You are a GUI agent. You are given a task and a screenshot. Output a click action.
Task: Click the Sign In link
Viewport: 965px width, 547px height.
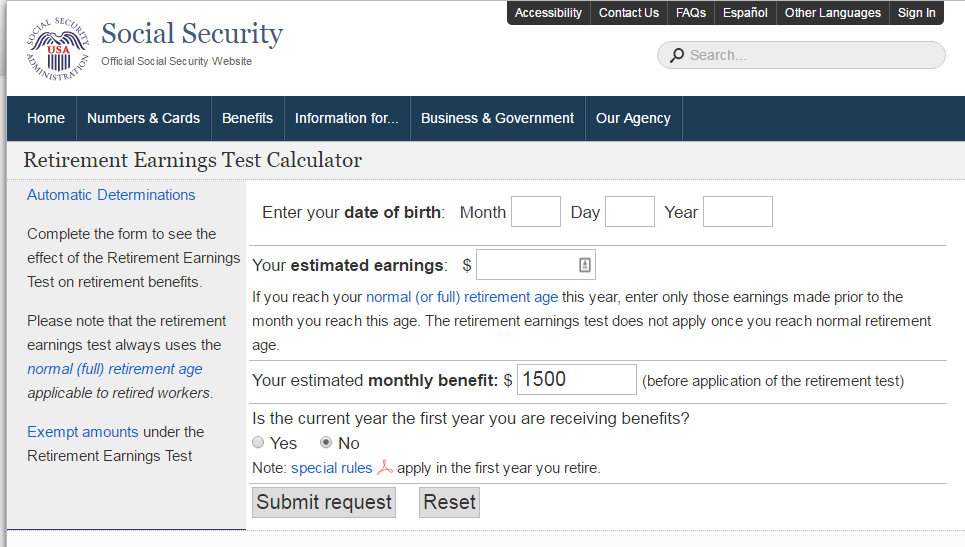click(x=916, y=13)
